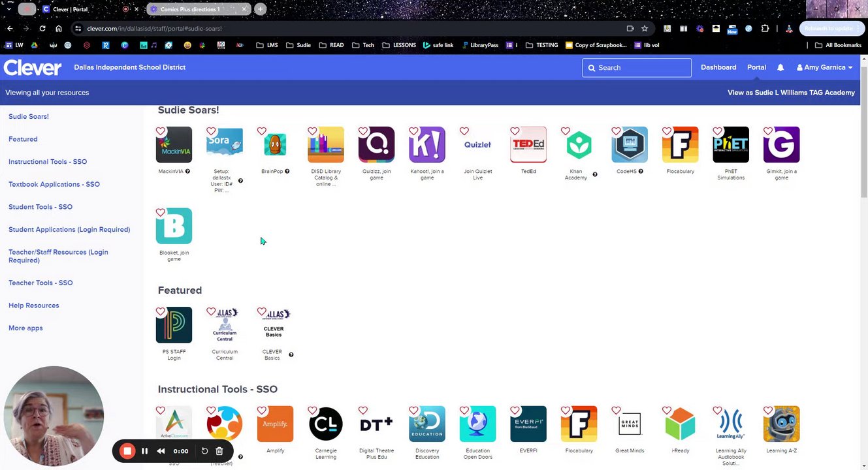The image size is (868, 470).
Task: Open PS STAFF Login app
Action: (x=174, y=325)
